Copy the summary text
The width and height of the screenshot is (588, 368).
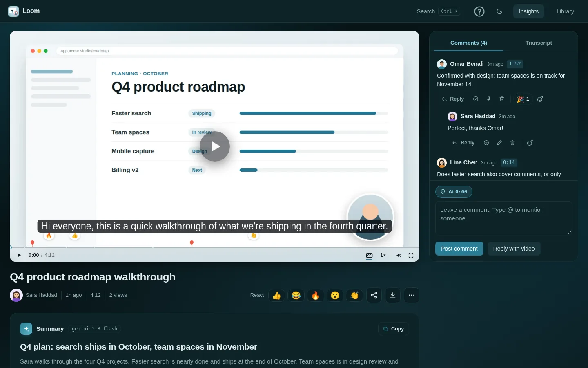394,329
